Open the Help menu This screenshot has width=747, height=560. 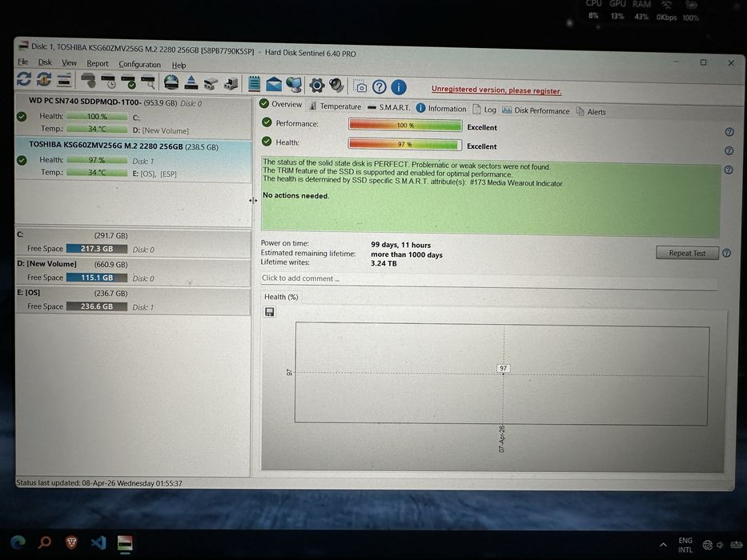tap(179, 66)
